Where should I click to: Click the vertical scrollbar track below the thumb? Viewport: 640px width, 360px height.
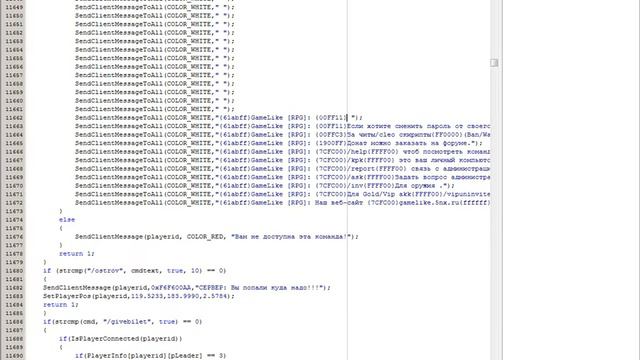(x=494, y=212)
